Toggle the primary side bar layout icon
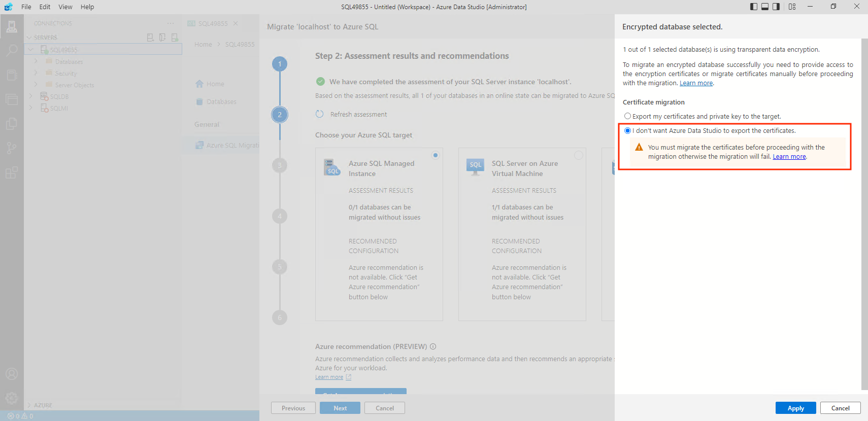This screenshot has width=868, height=421. pyautogui.click(x=754, y=7)
